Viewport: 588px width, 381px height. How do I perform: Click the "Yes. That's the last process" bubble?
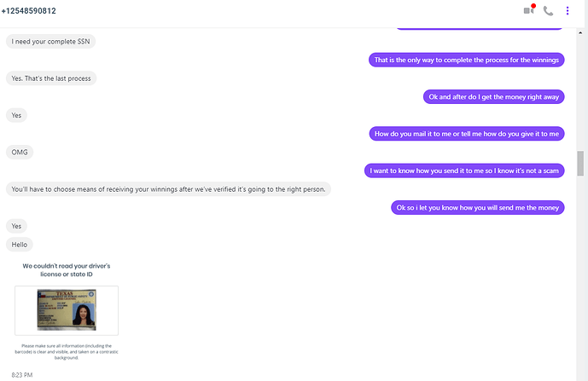tap(51, 78)
